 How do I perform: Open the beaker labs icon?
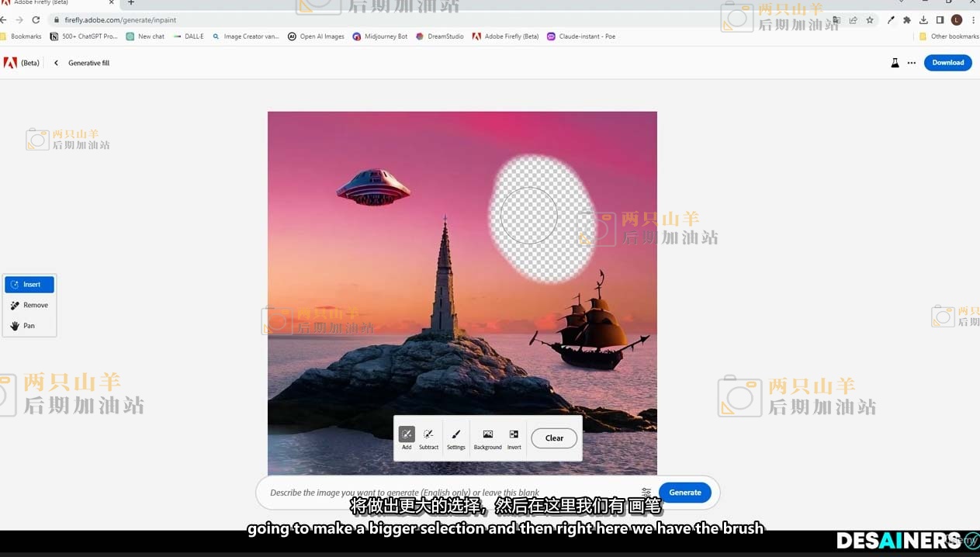pyautogui.click(x=895, y=63)
